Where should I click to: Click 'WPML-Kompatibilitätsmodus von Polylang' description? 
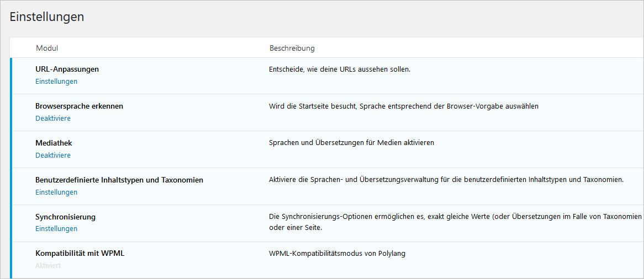337,254
